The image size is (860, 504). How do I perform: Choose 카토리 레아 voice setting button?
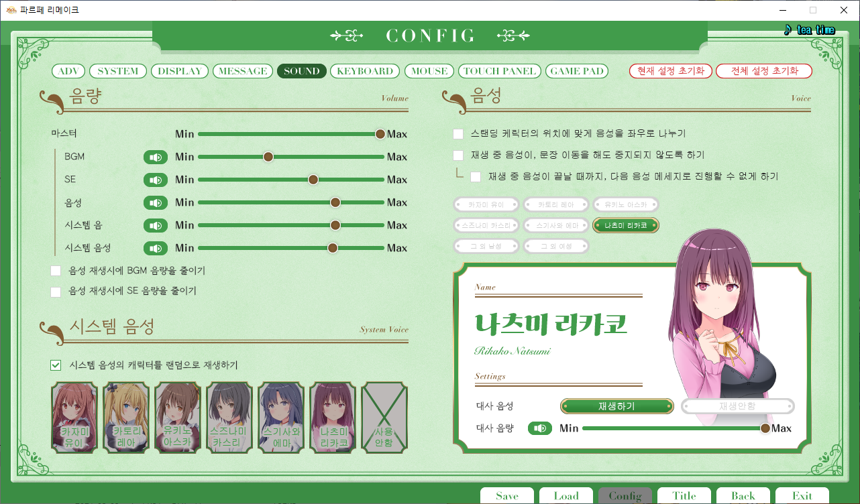point(555,204)
